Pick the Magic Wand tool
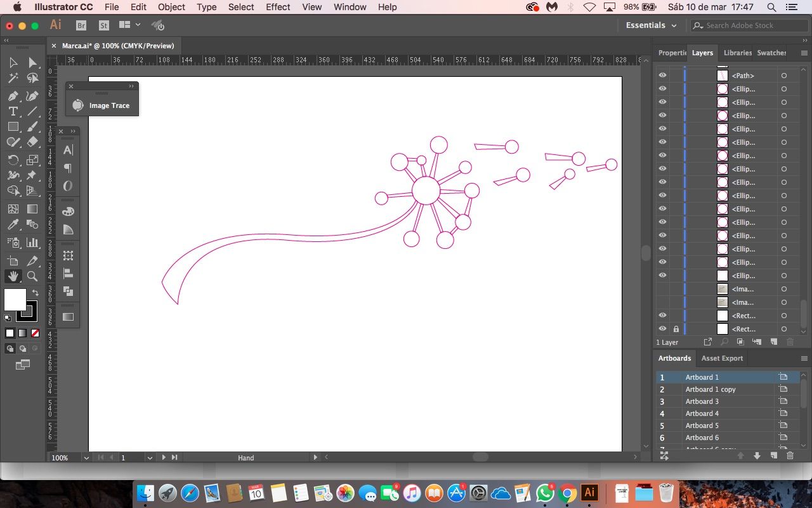 (x=13, y=78)
